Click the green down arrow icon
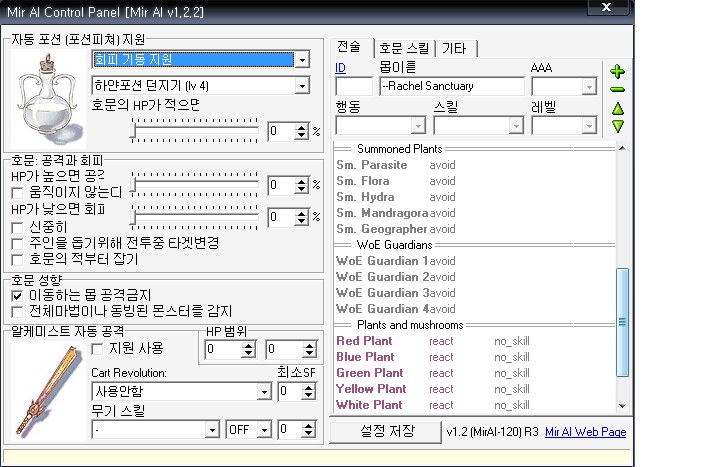The width and height of the screenshot is (720, 467). pos(618,126)
